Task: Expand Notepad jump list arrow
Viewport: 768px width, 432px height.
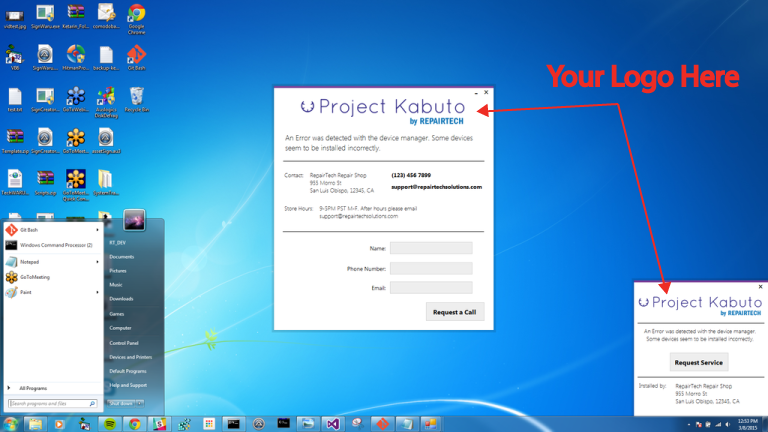Action: tap(97, 262)
